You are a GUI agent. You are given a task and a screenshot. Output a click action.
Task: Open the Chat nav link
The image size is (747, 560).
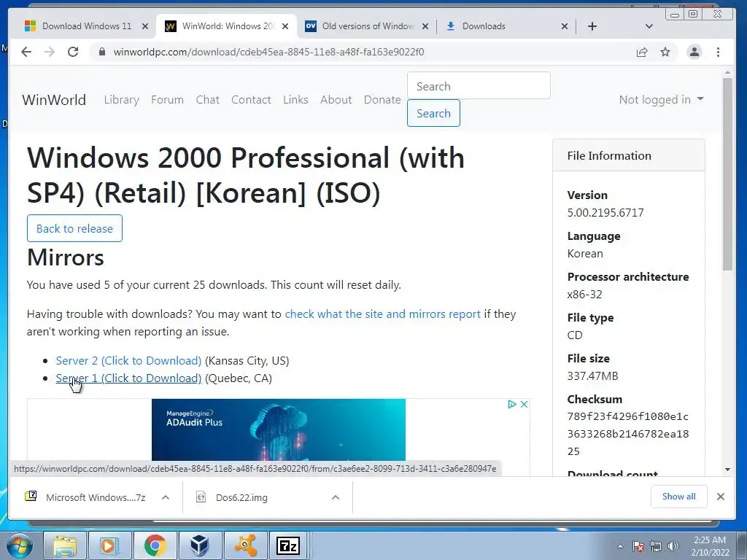tap(208, 99)
